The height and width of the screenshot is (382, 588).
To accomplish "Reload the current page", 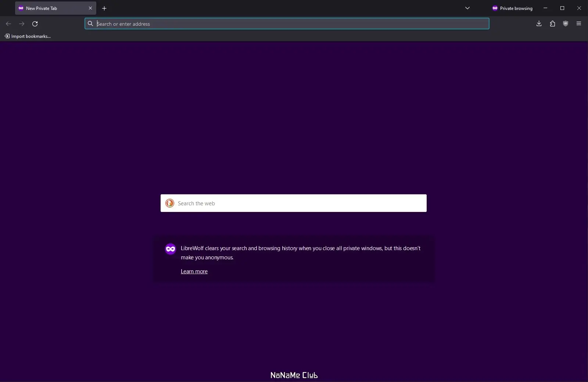I will [35, 24].
